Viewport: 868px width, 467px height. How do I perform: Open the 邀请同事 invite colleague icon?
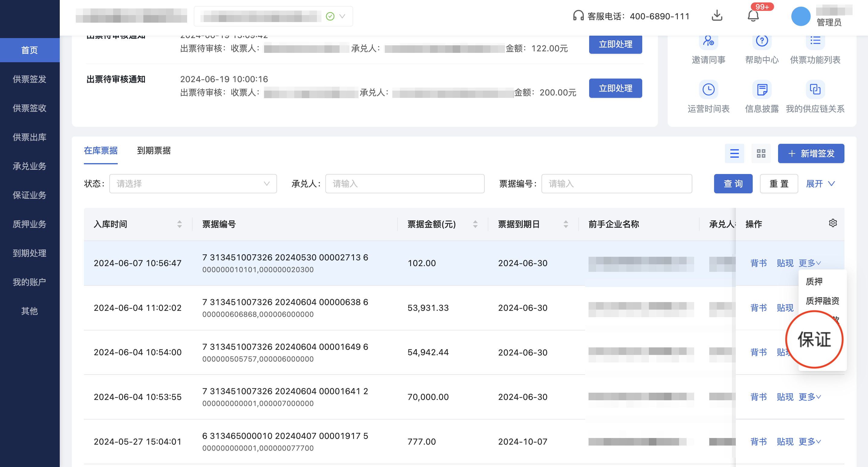pos(709,42)
